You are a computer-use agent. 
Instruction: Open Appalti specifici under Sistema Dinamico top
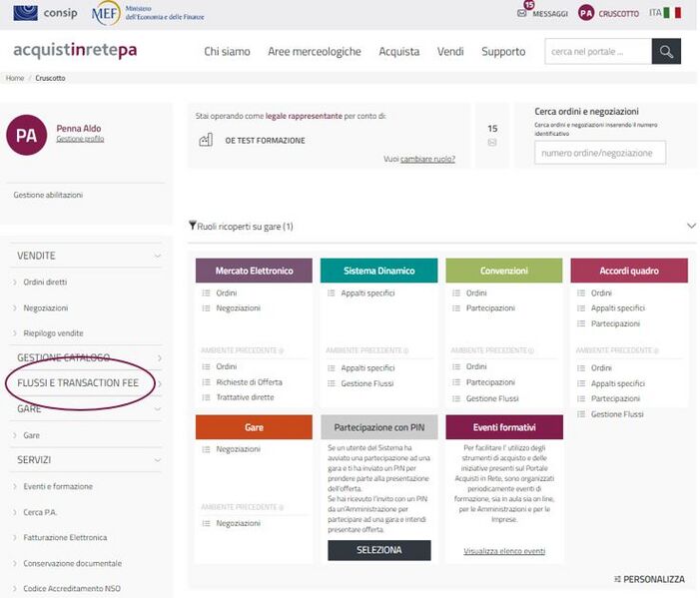[367, 293]
